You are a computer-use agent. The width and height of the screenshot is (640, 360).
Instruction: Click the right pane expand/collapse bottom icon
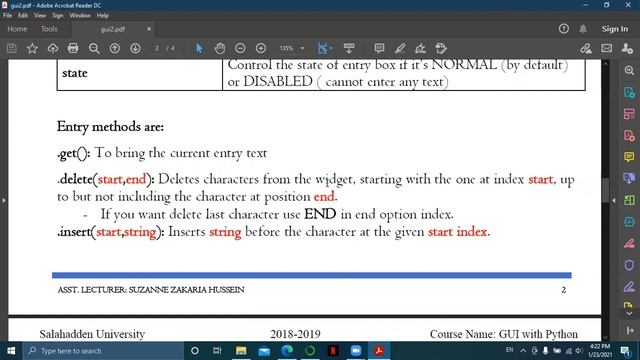pyautogui.click(x=629, y=330)
